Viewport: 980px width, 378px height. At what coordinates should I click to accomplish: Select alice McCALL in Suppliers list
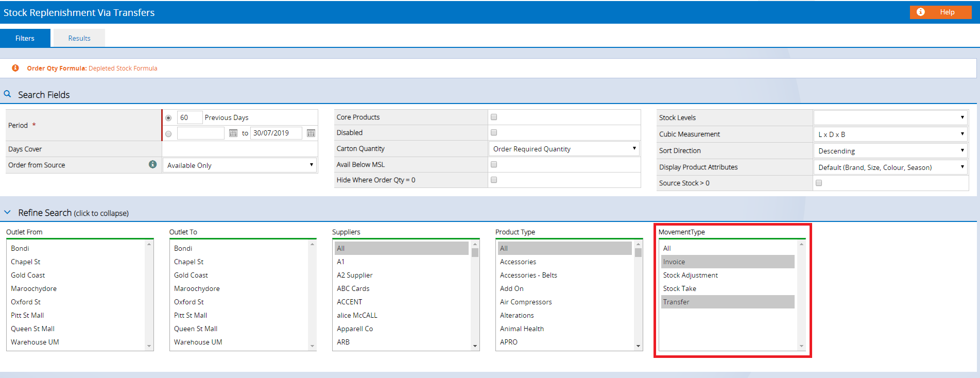[402, 315]
